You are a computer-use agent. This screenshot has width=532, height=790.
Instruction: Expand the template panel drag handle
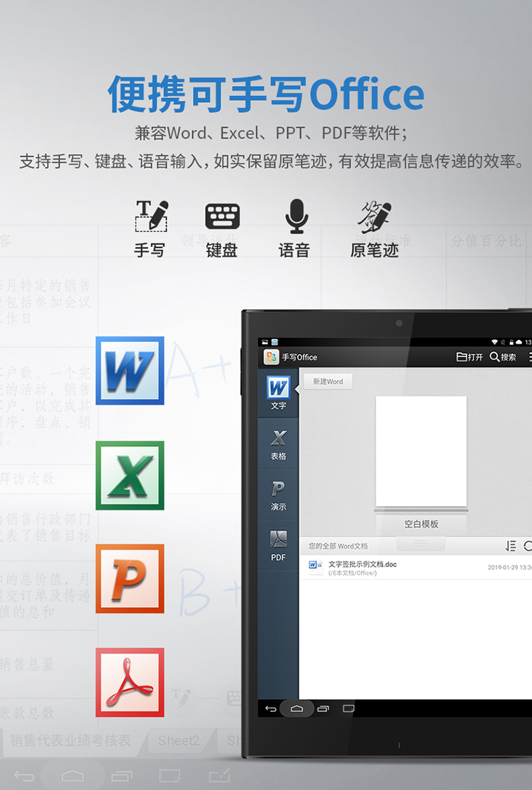tap(421, 544)
